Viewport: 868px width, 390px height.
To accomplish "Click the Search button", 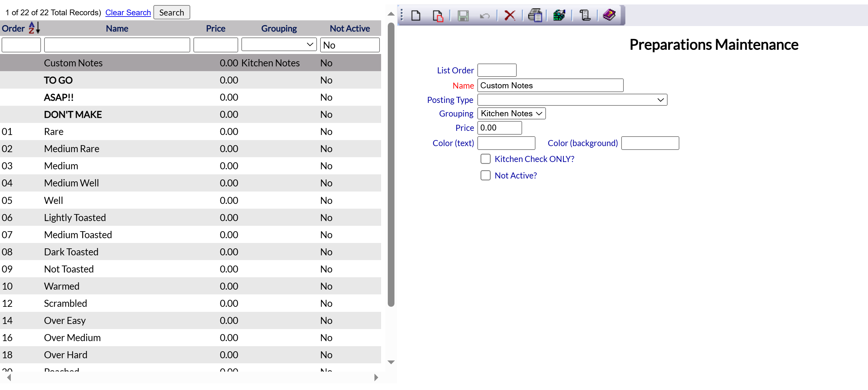I will point(172,12).
